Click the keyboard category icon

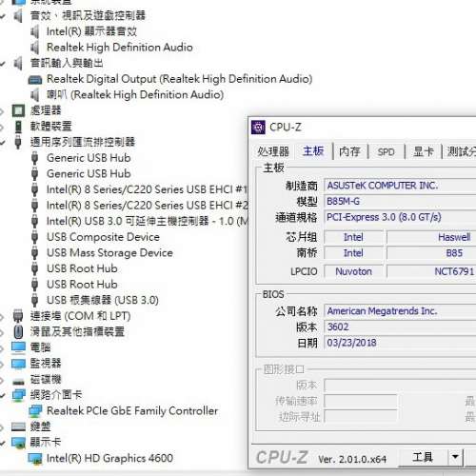point(18,426)
